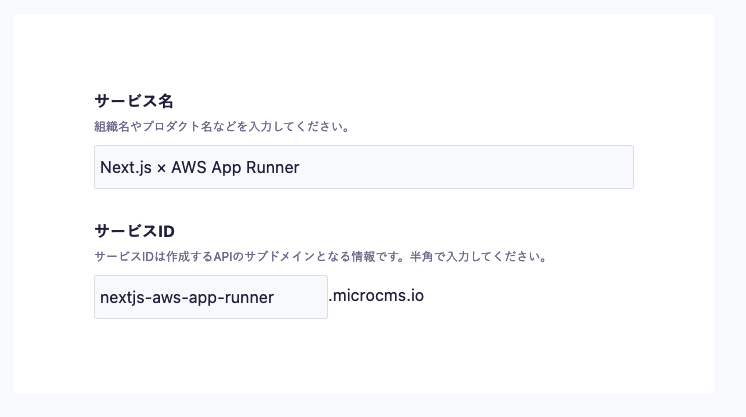
Task: Click the word "API" in service ID description
Action: pyautogui.click(x=222, y=257)
